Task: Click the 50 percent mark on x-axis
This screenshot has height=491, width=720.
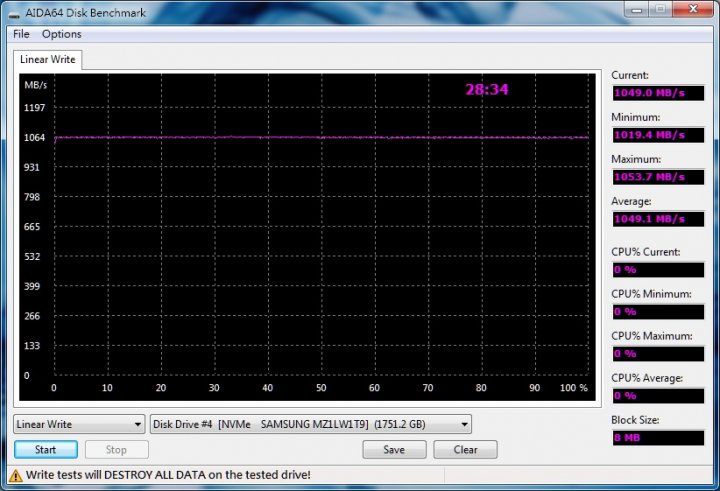Action: [321, 388]
